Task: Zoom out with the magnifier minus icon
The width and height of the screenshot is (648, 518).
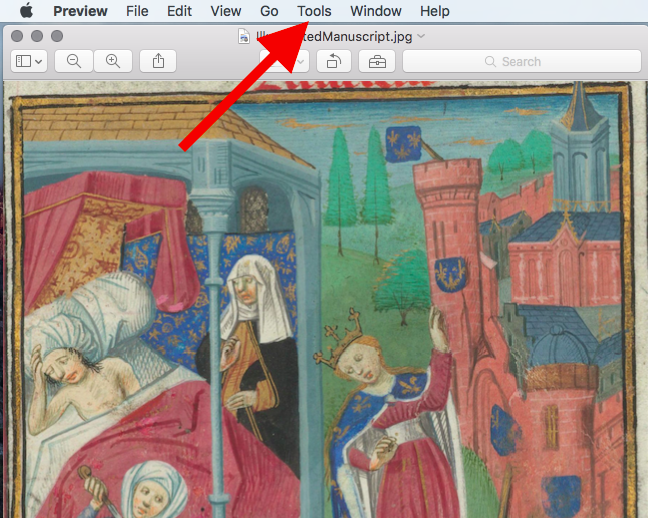Action: pos(74,62)
